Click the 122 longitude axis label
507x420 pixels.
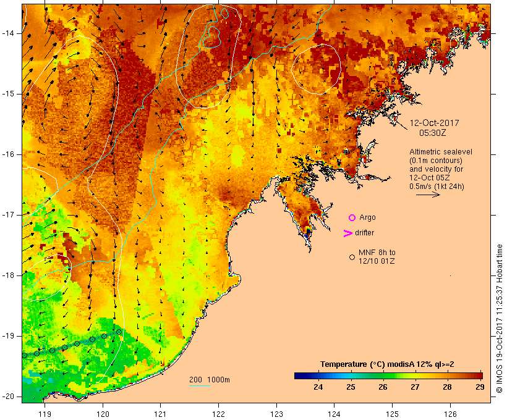pyautogui.click(x=218, y=414)
